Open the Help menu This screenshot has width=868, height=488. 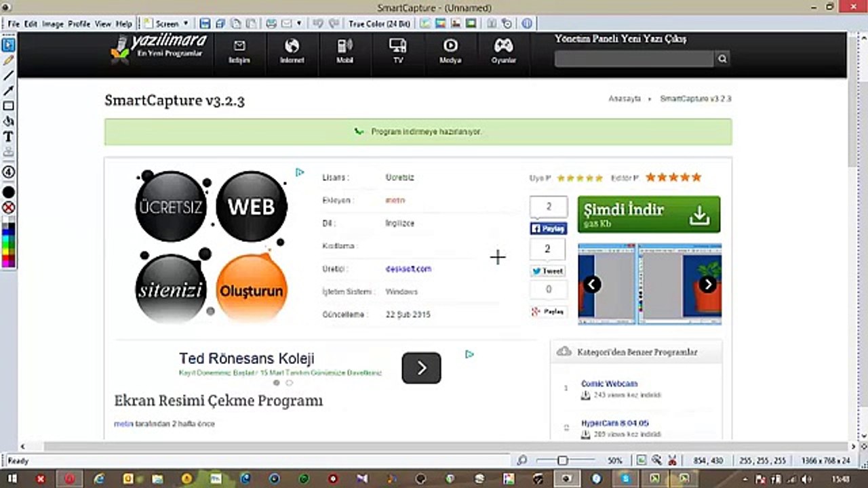tap(123, 24)
